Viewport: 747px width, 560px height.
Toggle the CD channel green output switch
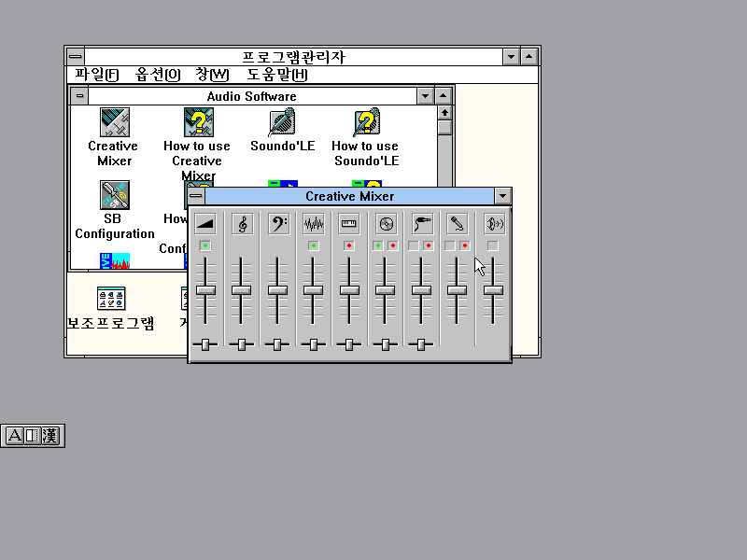click(378, 245)
